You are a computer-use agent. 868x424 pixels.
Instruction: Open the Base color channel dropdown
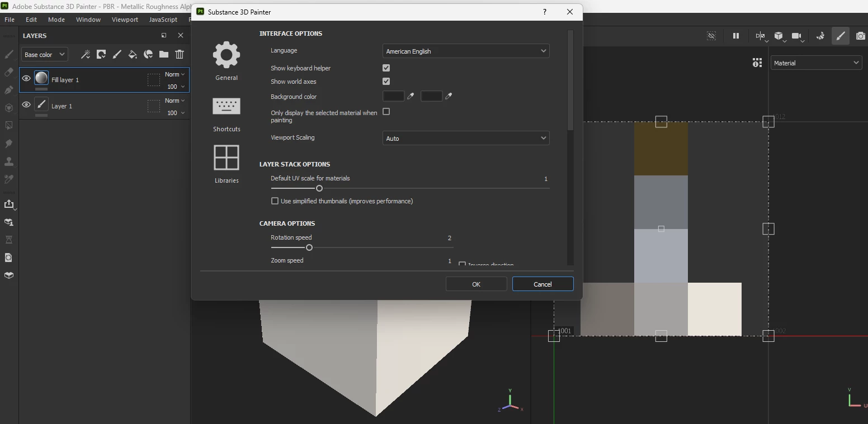point(45,55)
